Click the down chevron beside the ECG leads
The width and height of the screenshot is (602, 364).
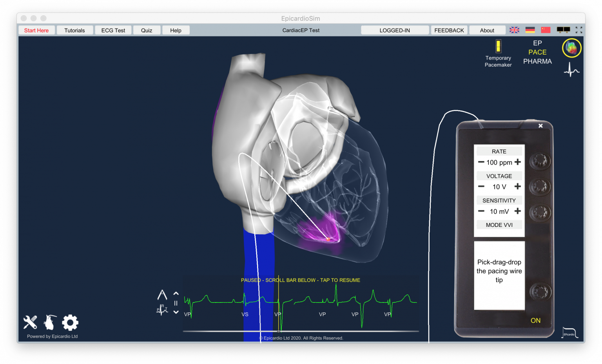[x=176, y=312]
